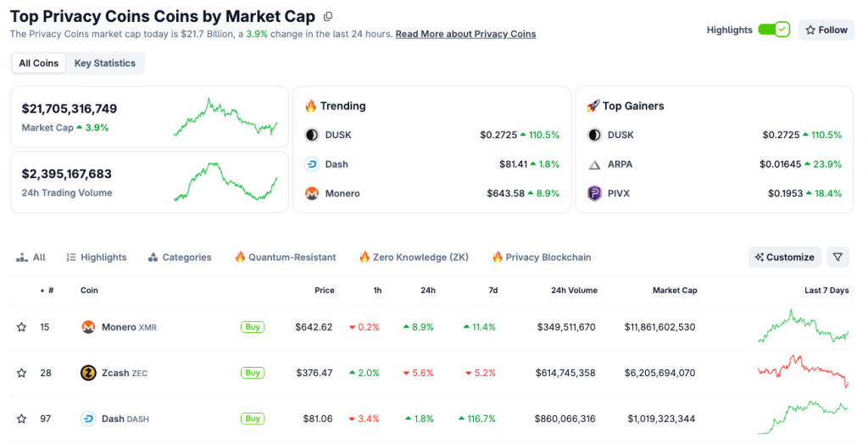Sort coins by Market Cap column header
The image size is (868, 444).
point(675,291)
